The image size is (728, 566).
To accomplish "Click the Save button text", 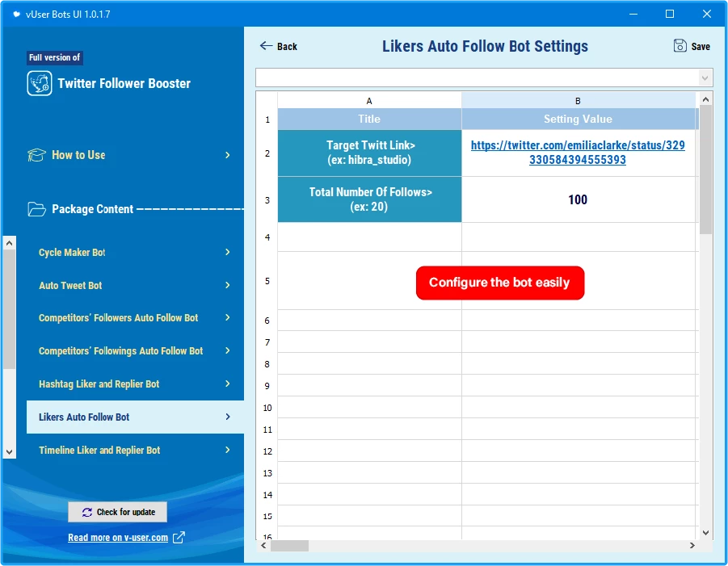I will [701, 46].
